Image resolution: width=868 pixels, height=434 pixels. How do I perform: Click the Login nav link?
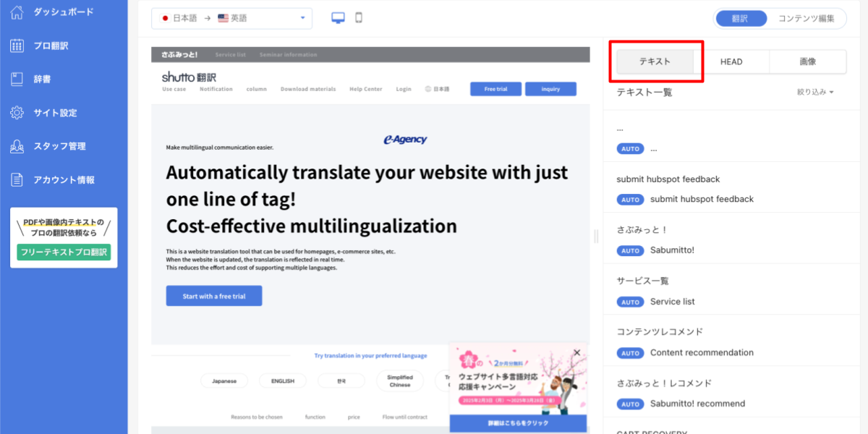tap(404, 89)
